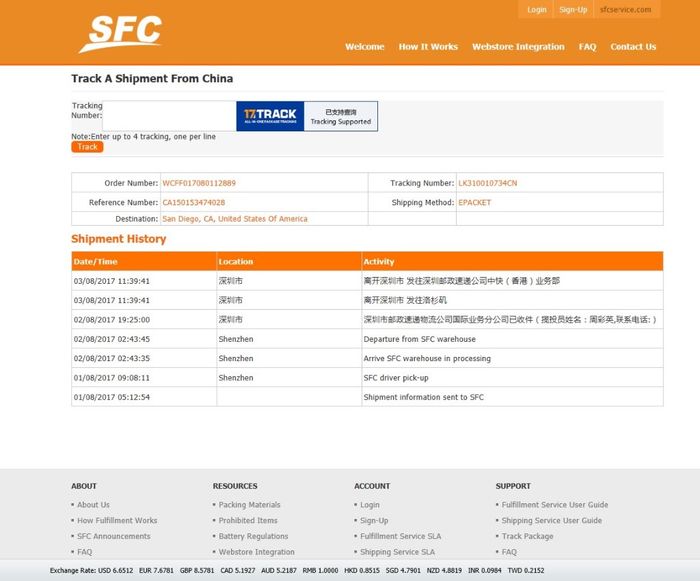This screenshot has width=700, height=581.
Task: Open the Login link in top bar
Action: tap(537, 10)
